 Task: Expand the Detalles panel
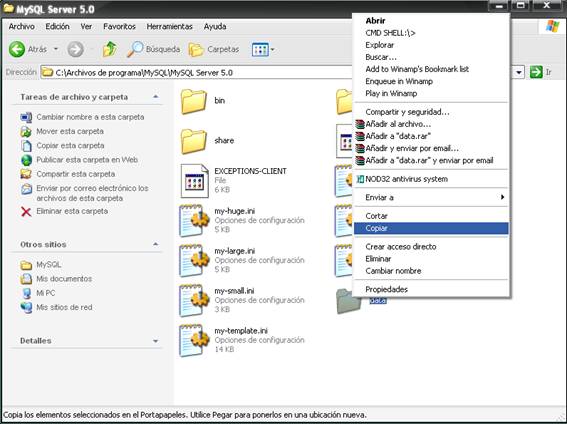[x=155, y=341]
